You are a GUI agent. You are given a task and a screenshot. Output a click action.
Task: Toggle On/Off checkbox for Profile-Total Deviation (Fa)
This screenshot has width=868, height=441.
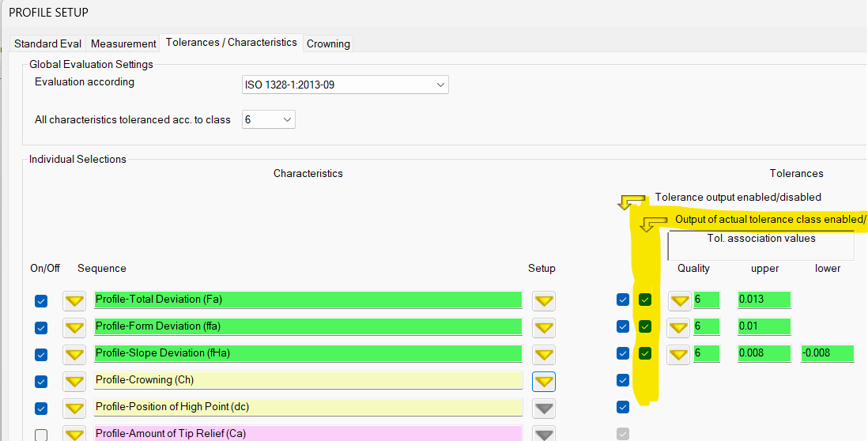pyautogui.click(x=41, y=301)
